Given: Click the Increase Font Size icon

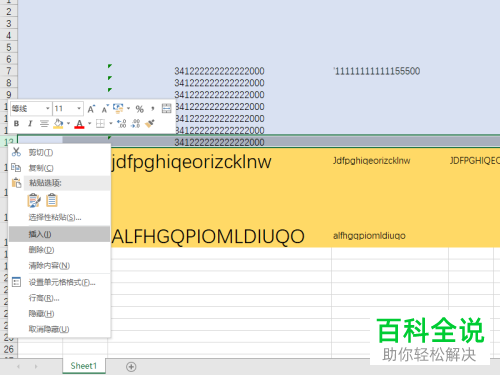Looking at the screenshot, I should click(91, 109).
